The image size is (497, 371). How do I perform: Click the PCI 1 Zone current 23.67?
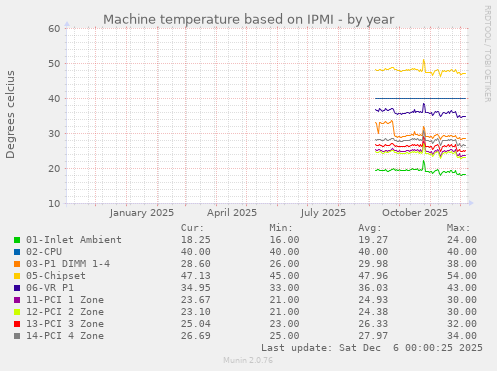pyautogui.click(x=196, y=300)
